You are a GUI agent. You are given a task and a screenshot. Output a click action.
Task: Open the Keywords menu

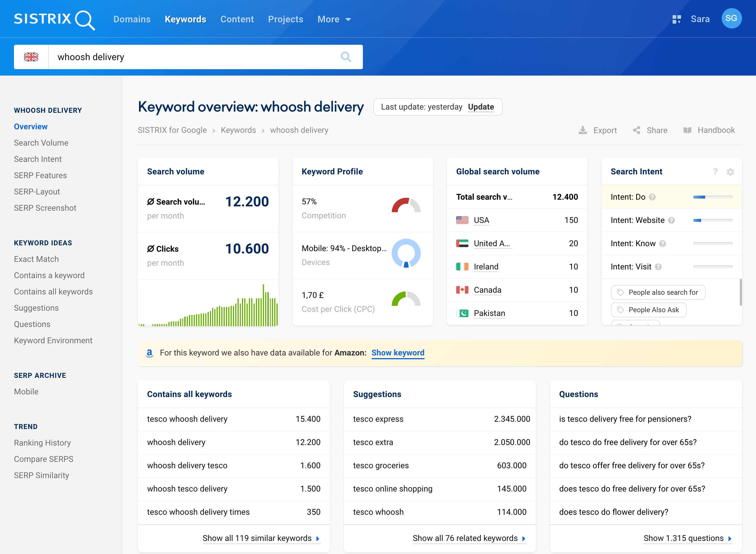click(x=186, y=19)
